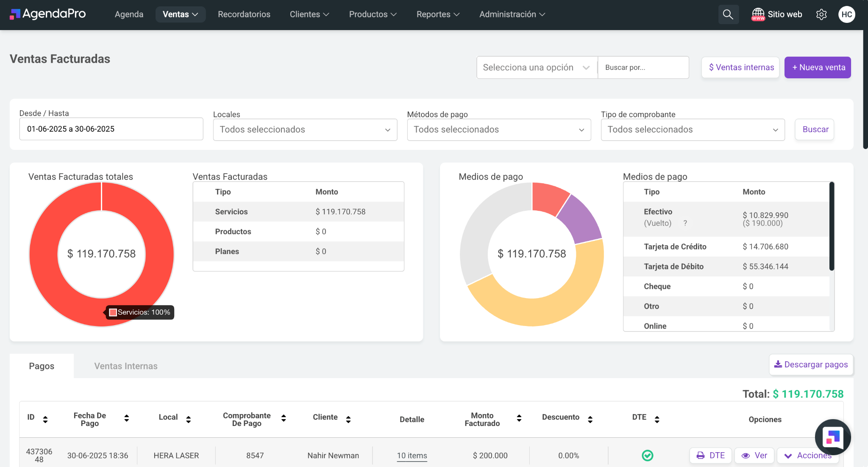Expand the Locales dropdown
This screenshot has height=467, width=868.
tap(305, 130)
